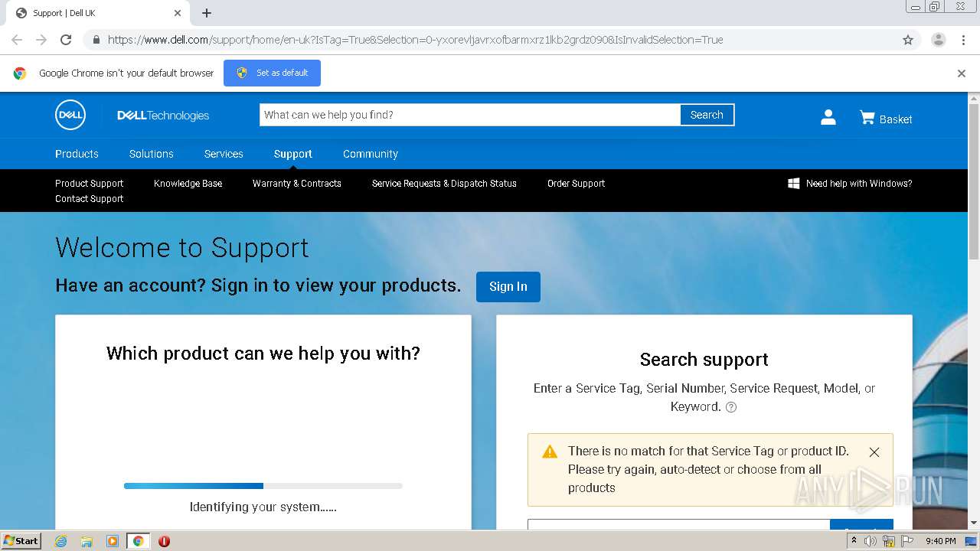Image resolution: width=980 pixels, height=551 pixels.
Task: Open the Products menu
Action: click(x=77, y=154)
